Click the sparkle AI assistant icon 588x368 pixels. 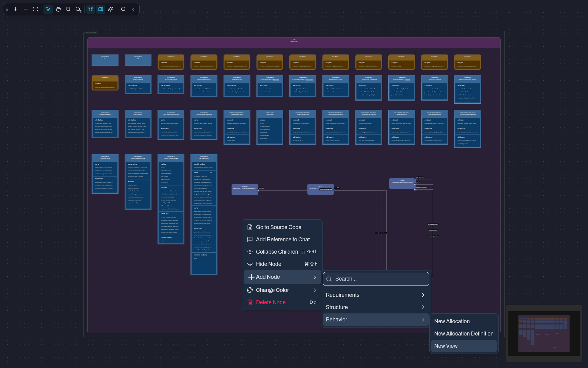click(x=111, y=9)
